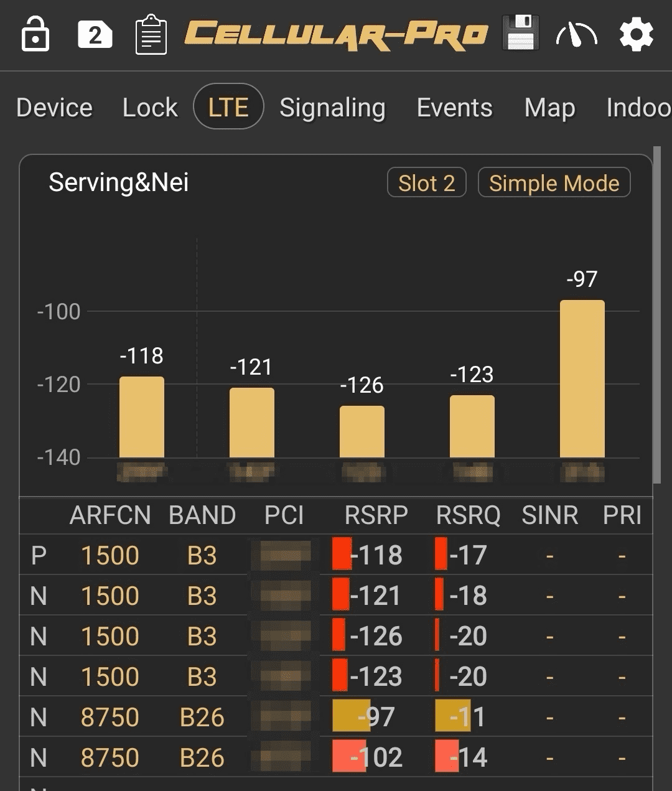
Task: Open the Map tab
Action: click(549, 108)
